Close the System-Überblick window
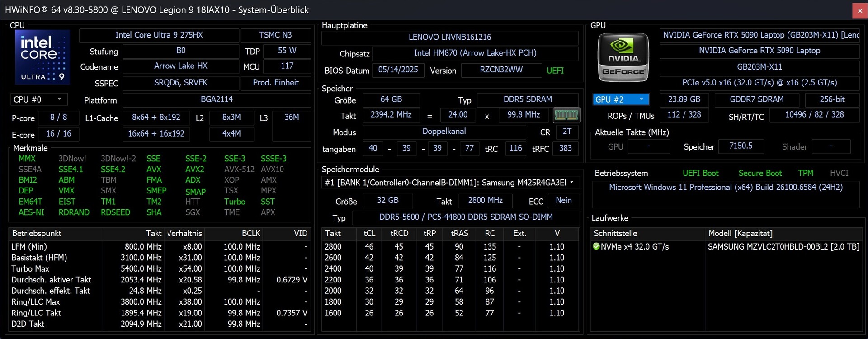This screenshot has height=339, width=868. [859, 10]
